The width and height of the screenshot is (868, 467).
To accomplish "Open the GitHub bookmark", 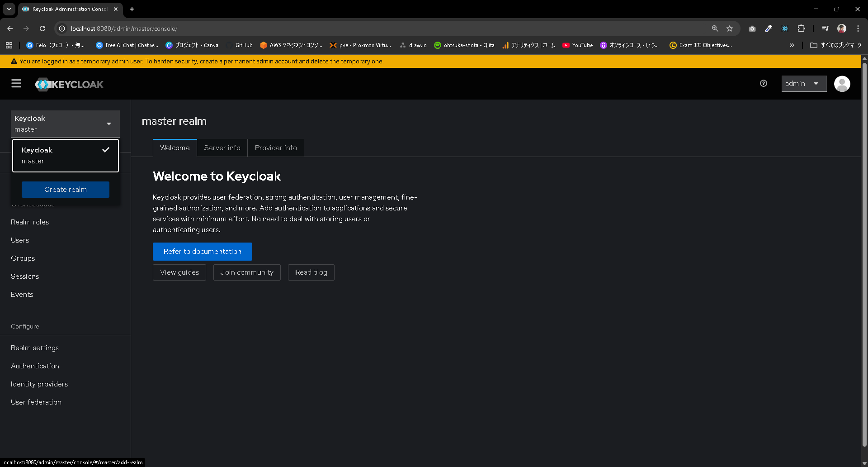I will click(239, 45).
